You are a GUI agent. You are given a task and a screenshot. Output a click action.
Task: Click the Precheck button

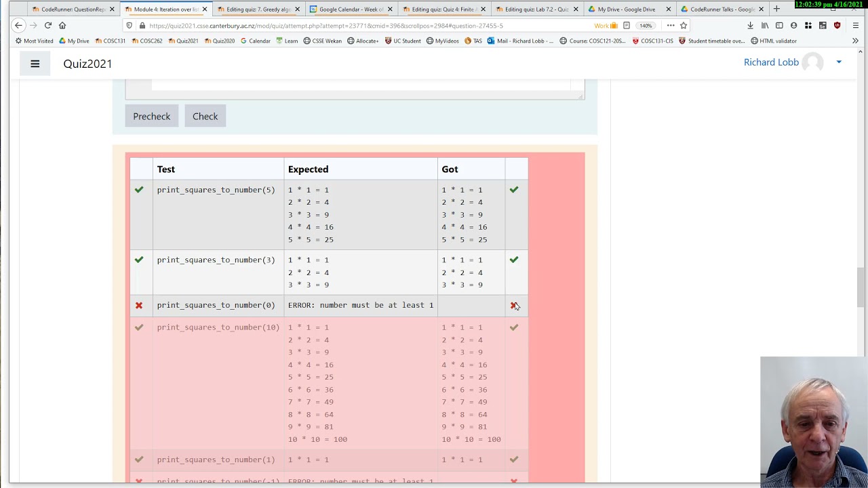coord(152,116)
